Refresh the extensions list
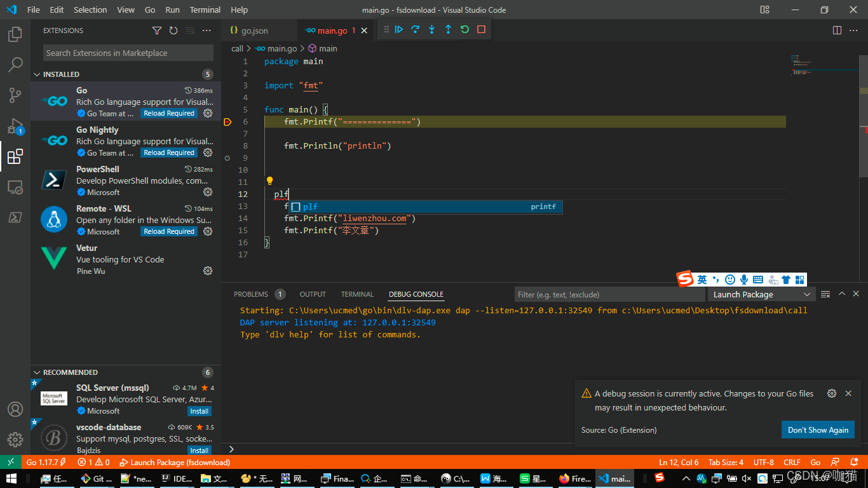868x488 pixels. [x=173, y=30]
